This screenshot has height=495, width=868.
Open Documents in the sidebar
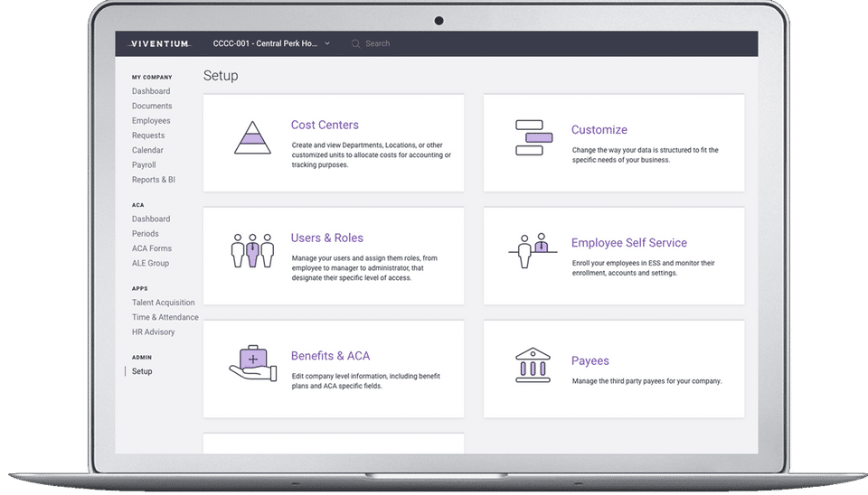point(152,107)
